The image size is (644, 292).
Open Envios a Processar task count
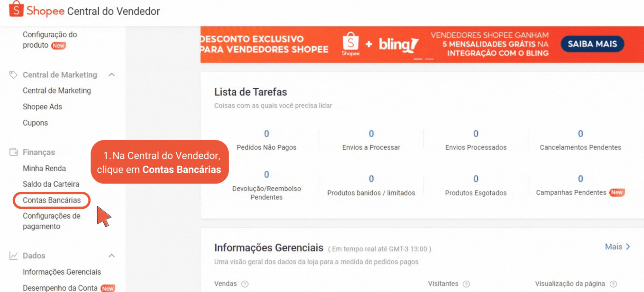371,134
